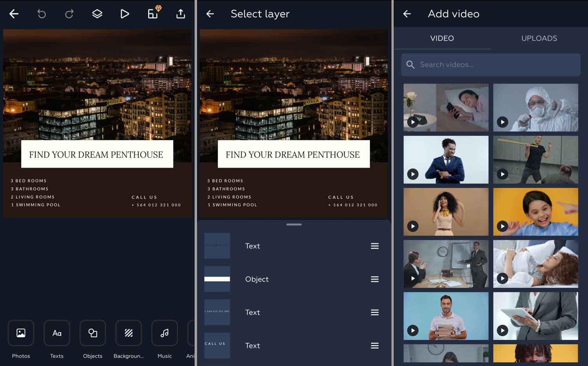This screenshot has height=366, width=588.
Task: Select the Object layer row
Action: tap(294, 279)
